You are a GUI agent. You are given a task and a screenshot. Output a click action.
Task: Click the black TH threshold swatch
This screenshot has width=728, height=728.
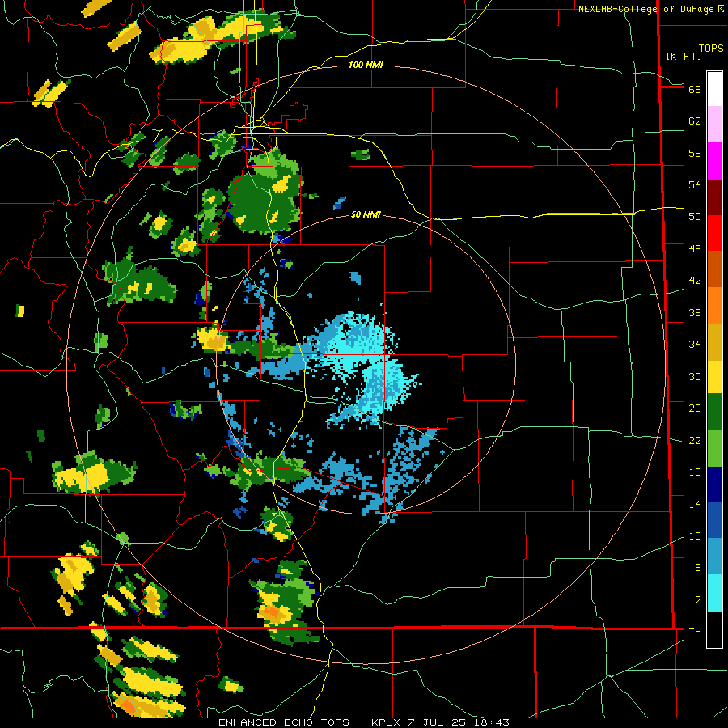tap(714, 629)
